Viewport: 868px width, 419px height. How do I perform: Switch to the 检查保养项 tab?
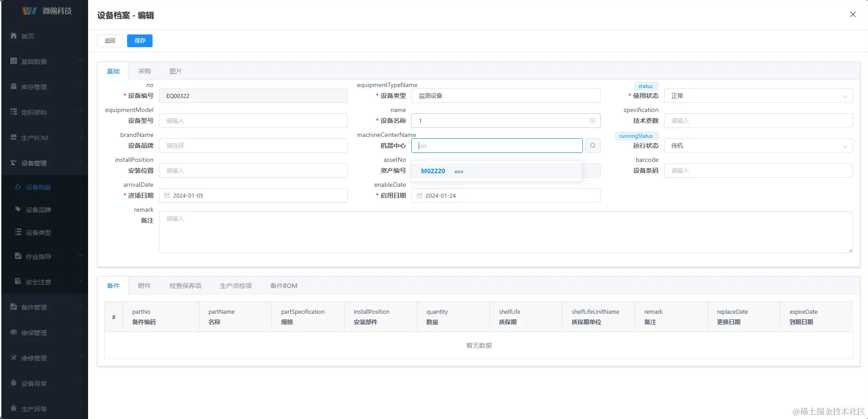coord(185,286)
